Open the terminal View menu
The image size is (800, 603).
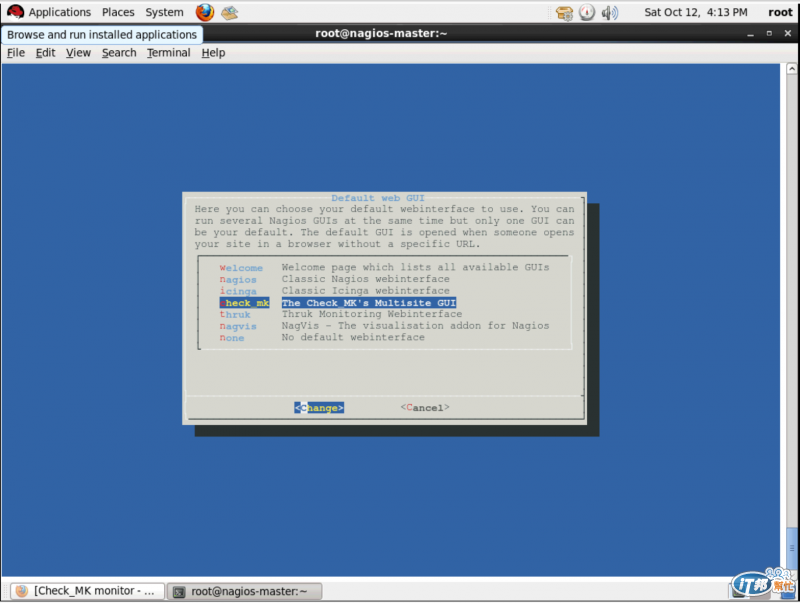78,53
